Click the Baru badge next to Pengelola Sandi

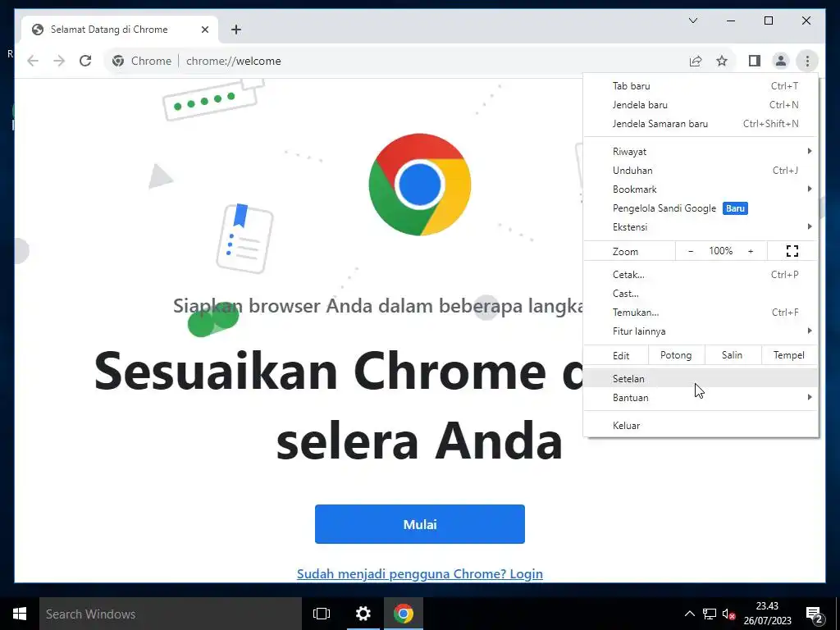pyautogui.click(x=735, y=208)
